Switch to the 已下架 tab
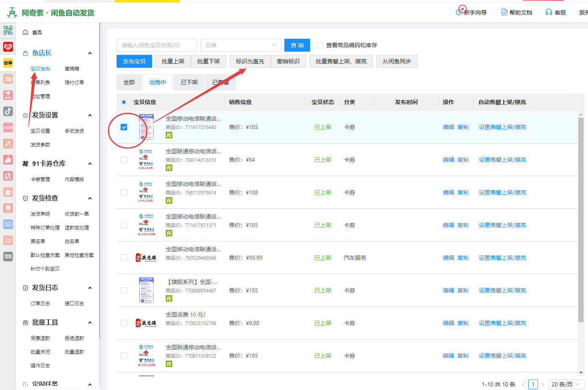Image resolution: width=588 pixels, height=390 pixels. pyautogui.click(x=189, y=82)
